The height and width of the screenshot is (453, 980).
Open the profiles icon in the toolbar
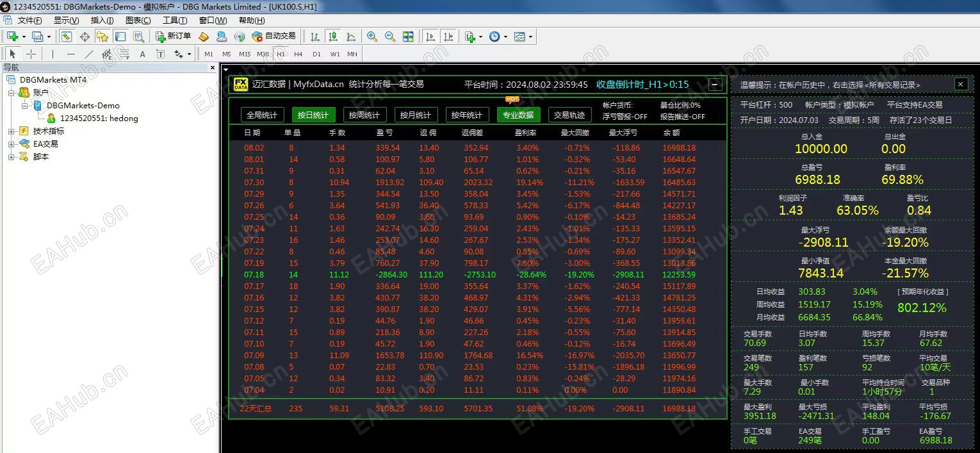pos(37,37)
